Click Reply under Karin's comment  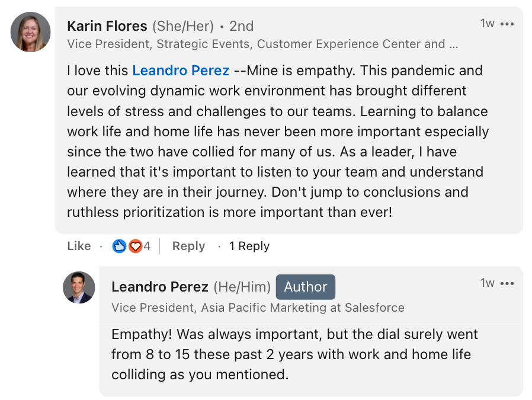(188, 246)
